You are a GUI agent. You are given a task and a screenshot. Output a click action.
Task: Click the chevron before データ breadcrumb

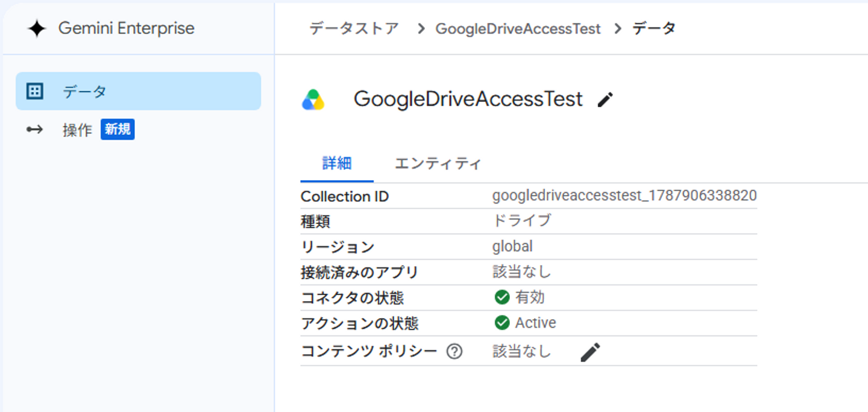[x=617, y=28]
